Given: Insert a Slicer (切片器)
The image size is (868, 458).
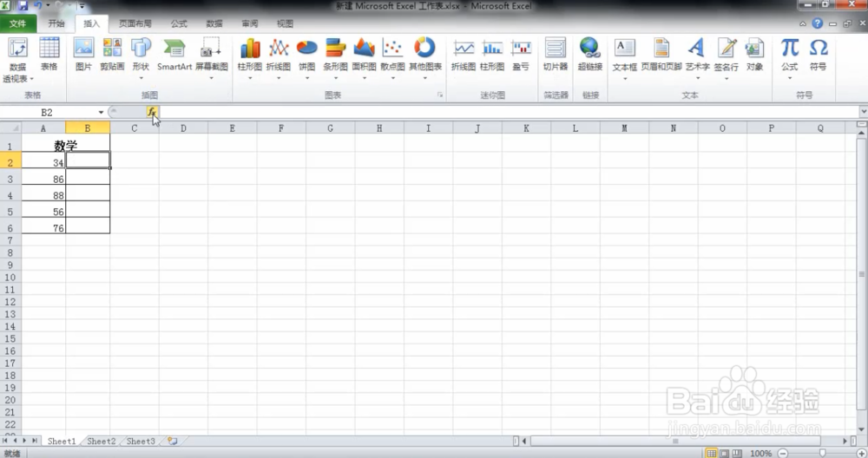Looking at the screenshot, I should [556, 56].
